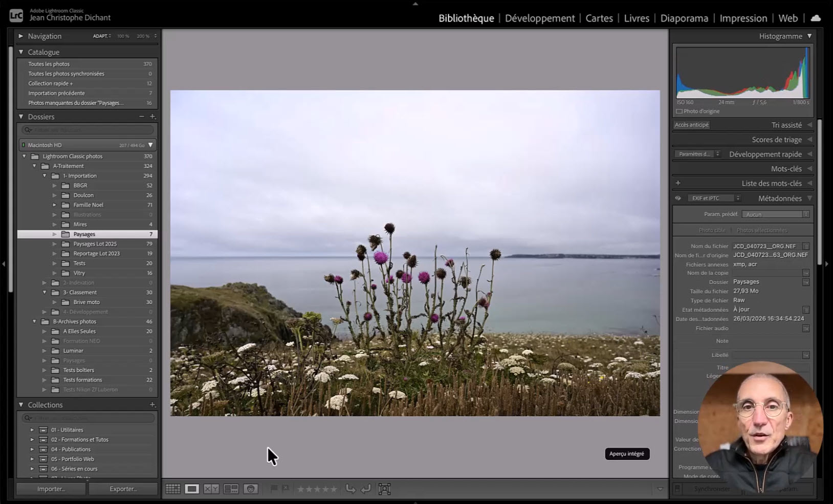The height and width of the screenshot is (504, 833).
Task: Expand the Navigation panel
Action: pyautogui.click(x=21, y=36)
